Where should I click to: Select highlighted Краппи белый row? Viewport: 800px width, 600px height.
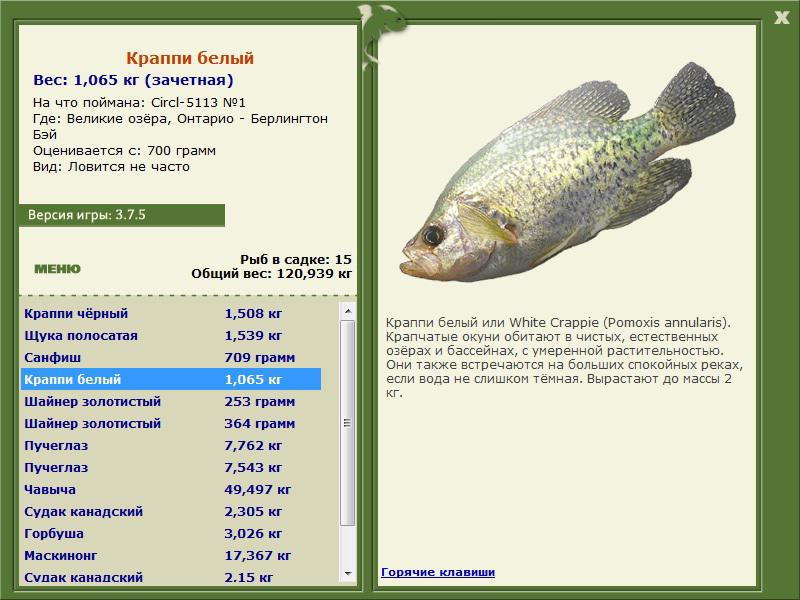(171, 379)
